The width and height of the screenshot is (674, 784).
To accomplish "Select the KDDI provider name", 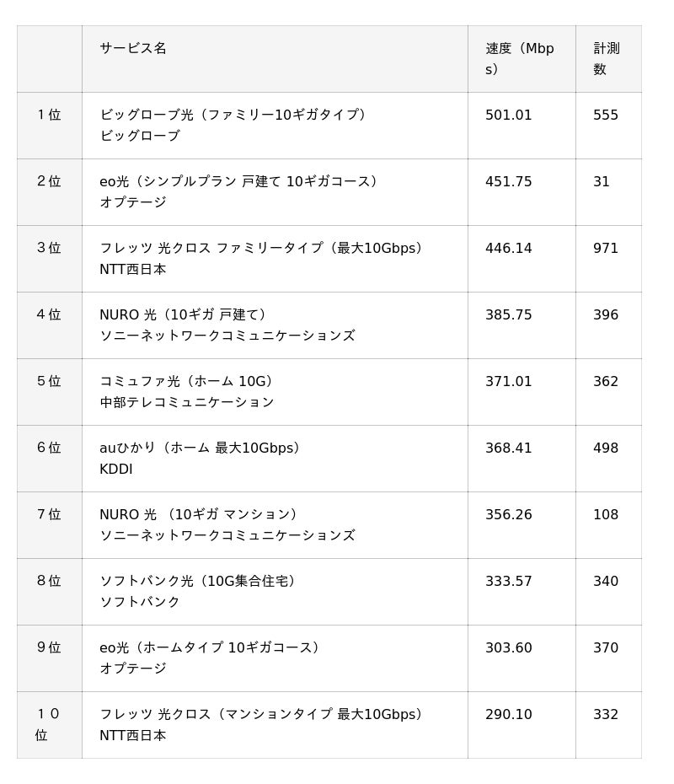I will (x=116, y=469).
